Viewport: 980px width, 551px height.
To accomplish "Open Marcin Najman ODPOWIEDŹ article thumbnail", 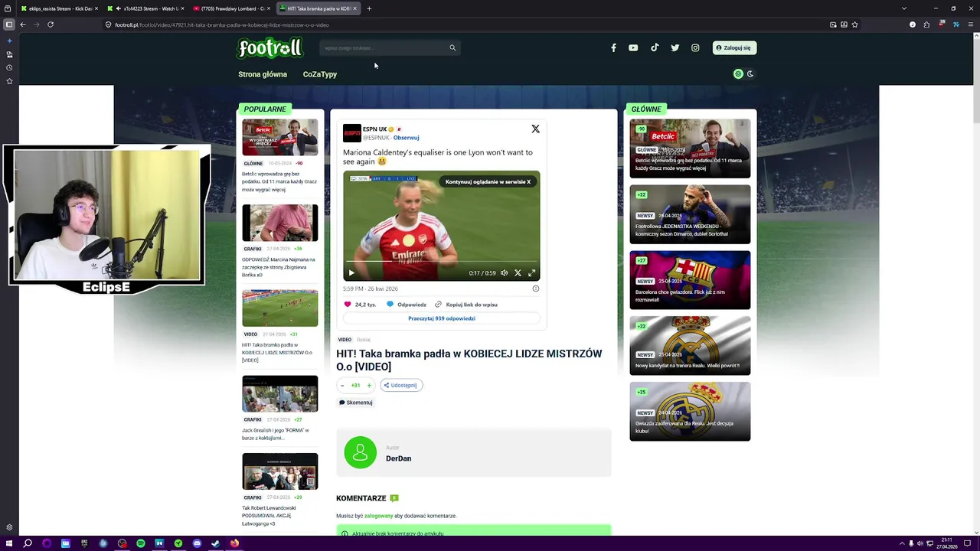I will click(279, 223).
